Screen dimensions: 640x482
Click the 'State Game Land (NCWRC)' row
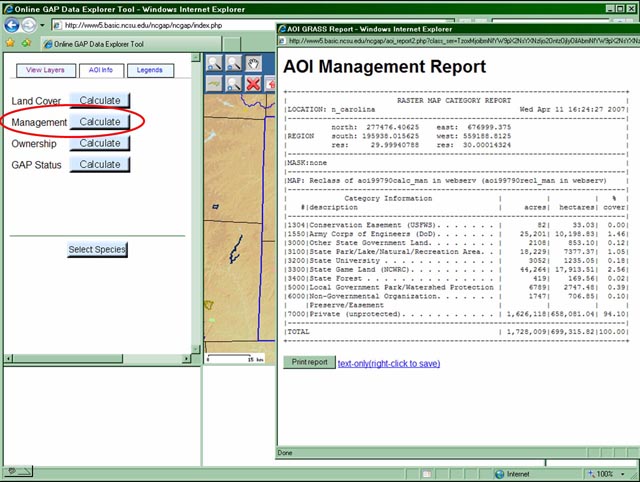[456, 270]
